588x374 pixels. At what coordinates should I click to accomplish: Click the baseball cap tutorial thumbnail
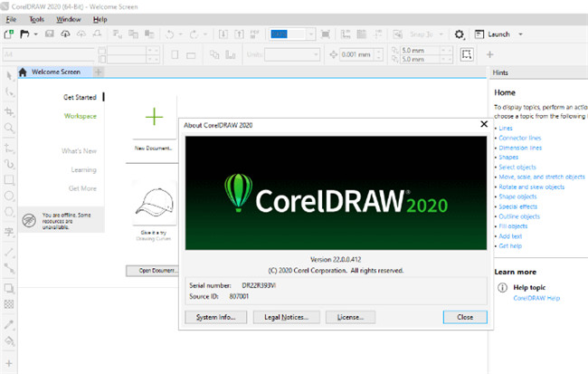pyautogui.click(x=154, y=203)
